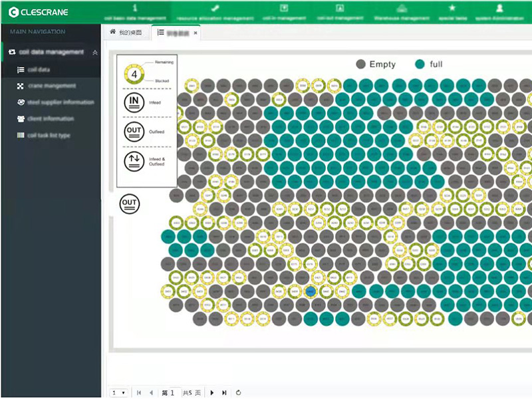Click the page number input field
The height and width of the screenshot is (399, 532).
175,392
